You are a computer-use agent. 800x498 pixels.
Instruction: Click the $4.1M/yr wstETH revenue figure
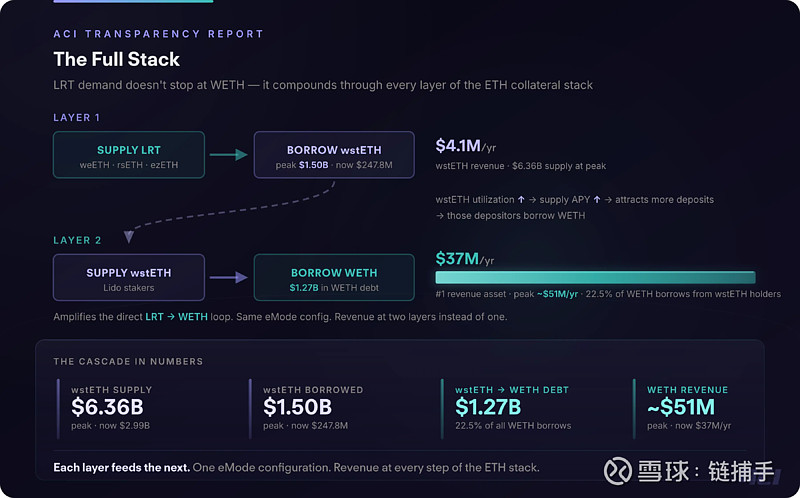(465, 145)
